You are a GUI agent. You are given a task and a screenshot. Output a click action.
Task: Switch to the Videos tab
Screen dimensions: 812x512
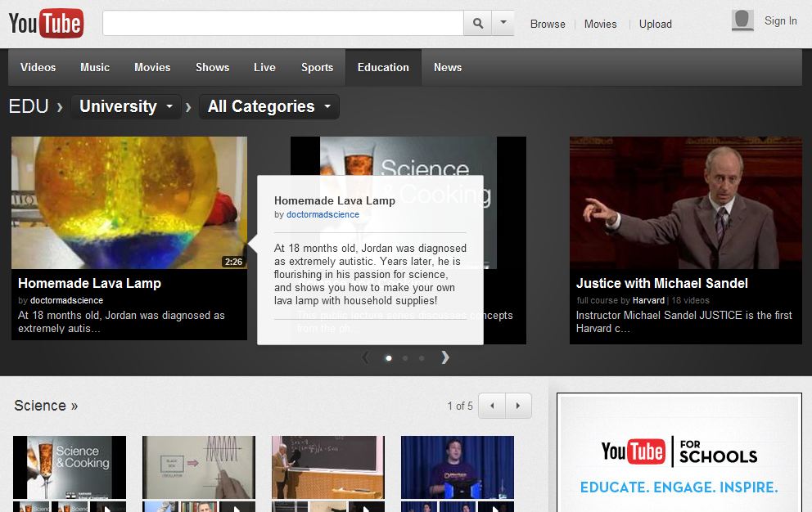tap(38, 67)
